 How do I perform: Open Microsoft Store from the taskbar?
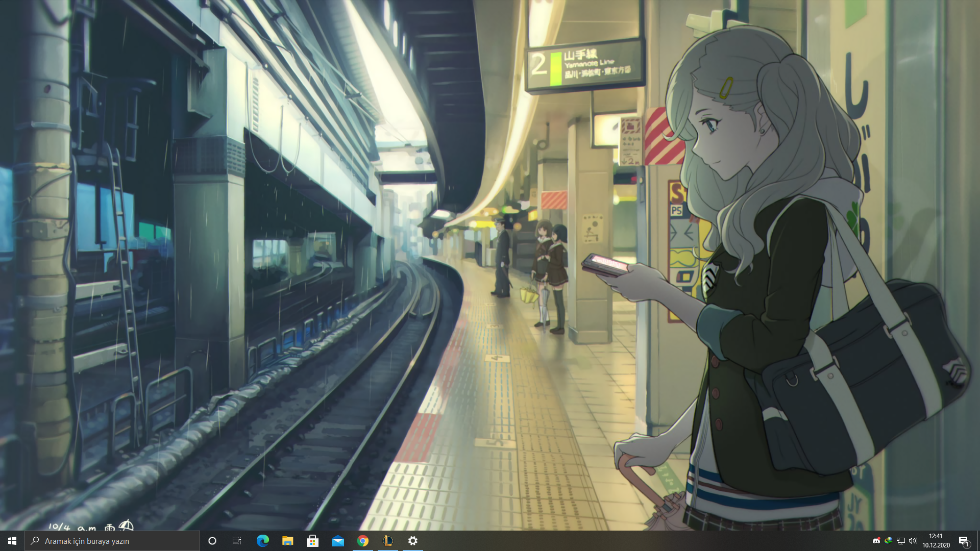tap(312, 541)
